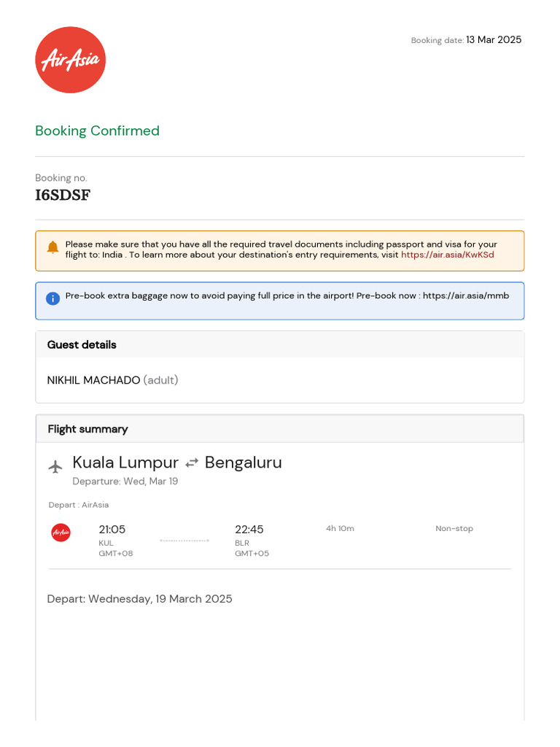The width and height of the screenshot is (560, 747).
Task: Open the air.asia/KwKSd entry requirements link
Action: (447, 255)
